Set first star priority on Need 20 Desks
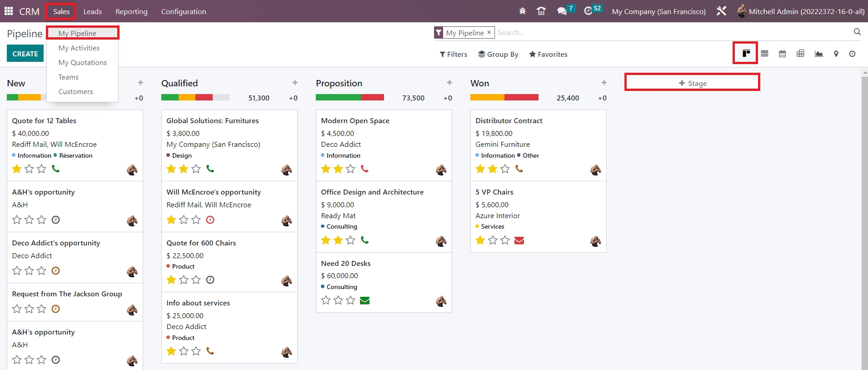 (x=326, y=300)
